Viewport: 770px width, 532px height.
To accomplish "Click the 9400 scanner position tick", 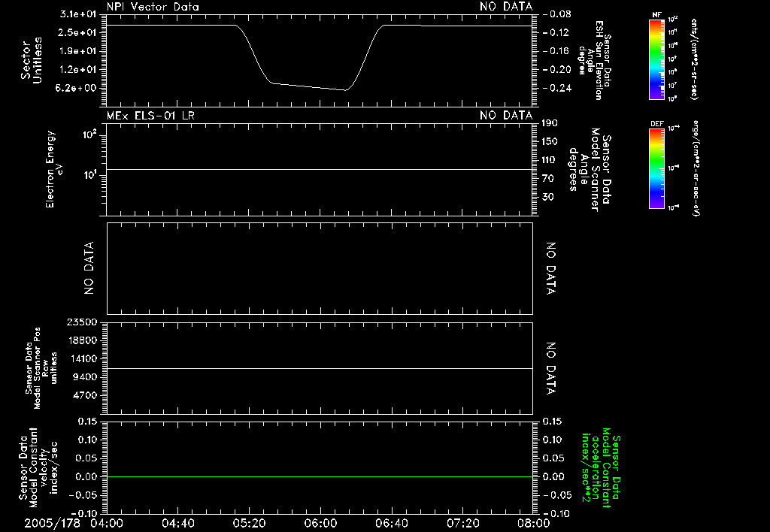I will 85,377.
